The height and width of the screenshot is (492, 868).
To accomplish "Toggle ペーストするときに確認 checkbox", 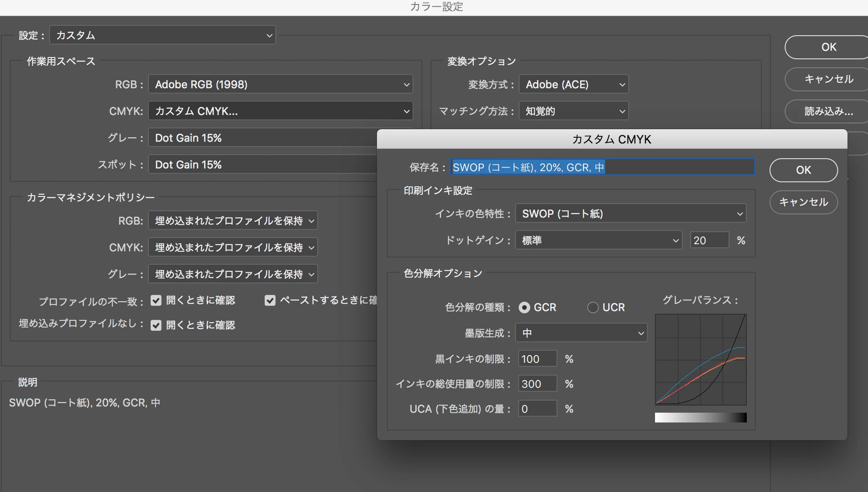I will 270,300.
